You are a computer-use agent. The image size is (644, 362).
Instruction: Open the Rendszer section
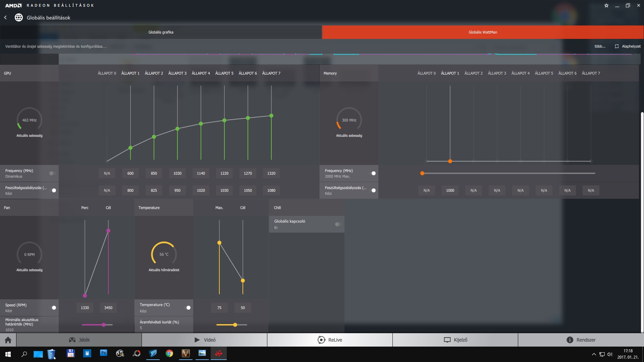[581, 340]
